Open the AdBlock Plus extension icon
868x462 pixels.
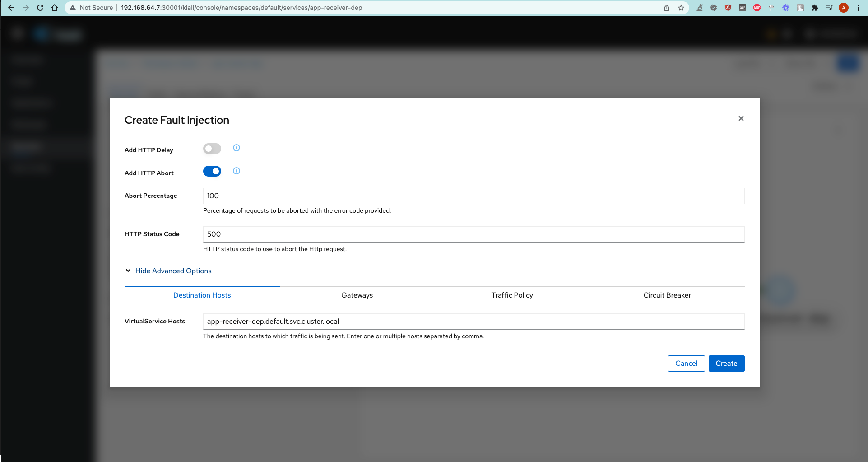(x=757, y=8)
